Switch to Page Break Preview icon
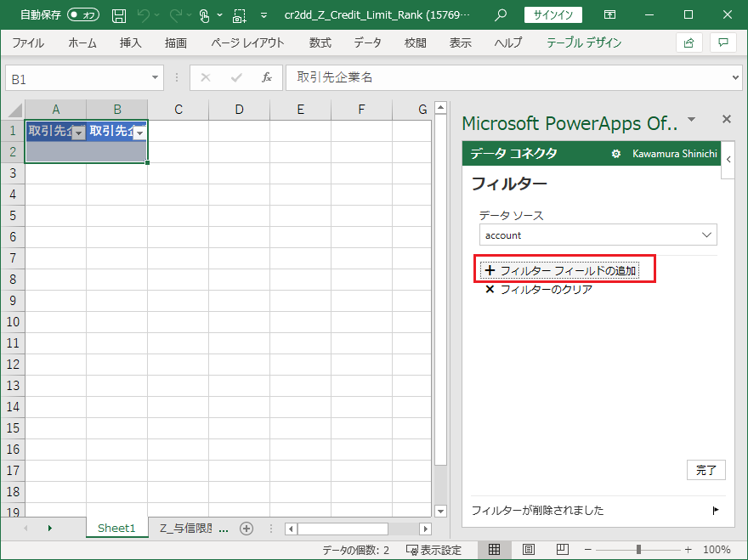748x560 pixels. (563, 550)
